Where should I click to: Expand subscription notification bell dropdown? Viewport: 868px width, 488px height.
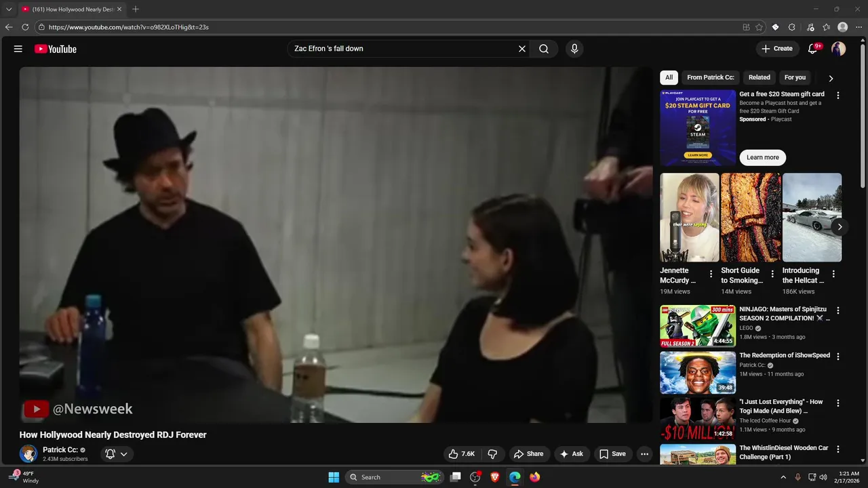tap(117, 454)
